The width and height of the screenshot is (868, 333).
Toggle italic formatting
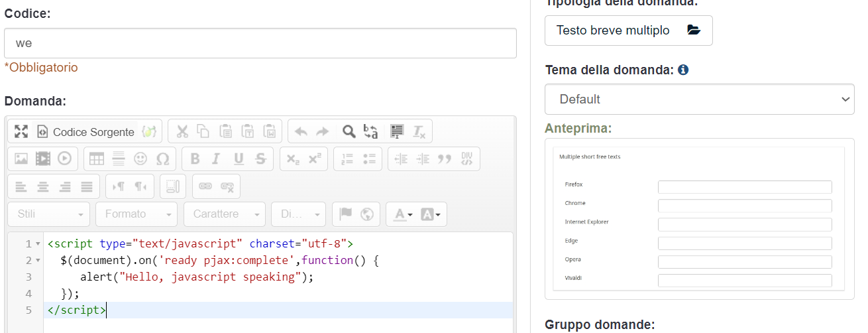[216, 159]
